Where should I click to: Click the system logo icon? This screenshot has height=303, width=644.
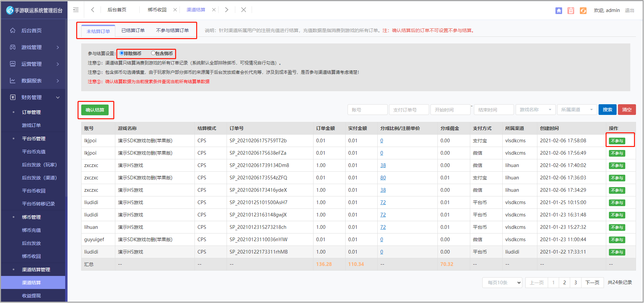(x=10, y=10)
